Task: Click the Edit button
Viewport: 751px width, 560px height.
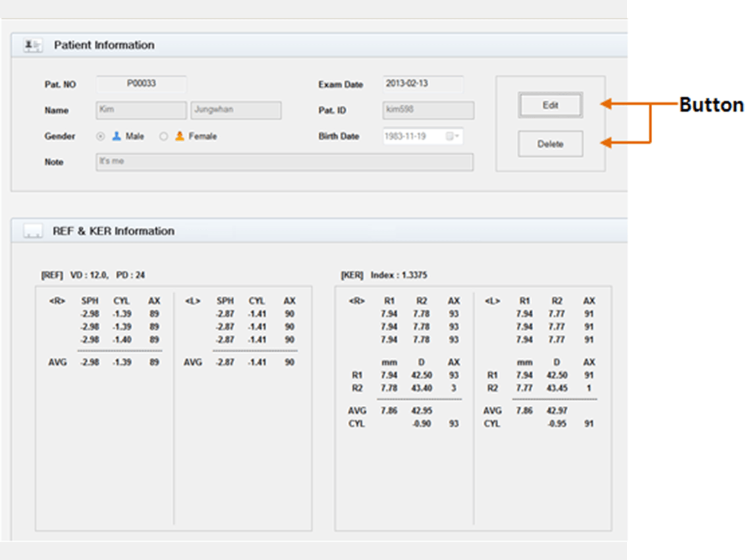Action: coord(550,105)
